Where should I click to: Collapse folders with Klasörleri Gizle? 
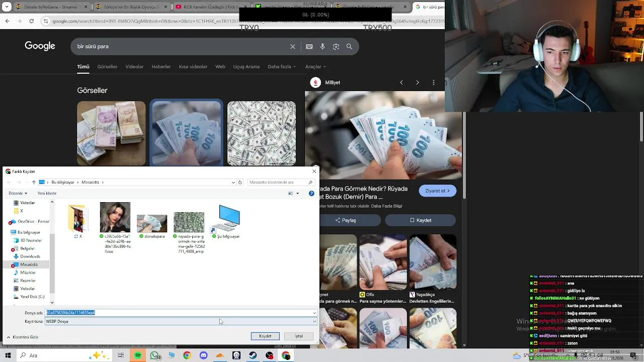click(22, 337)
